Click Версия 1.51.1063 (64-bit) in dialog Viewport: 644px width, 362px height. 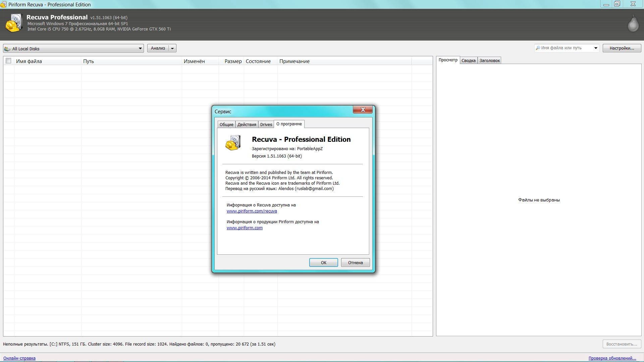click(x=277, y=156)
